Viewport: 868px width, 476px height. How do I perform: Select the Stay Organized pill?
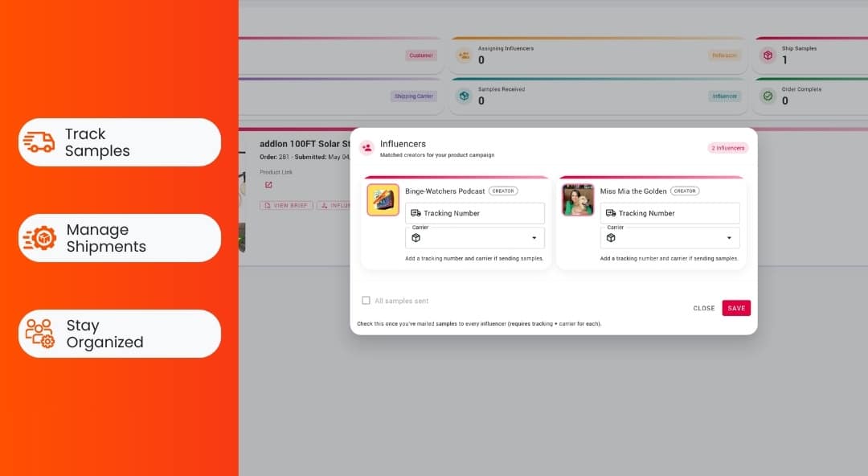point(120,334)
